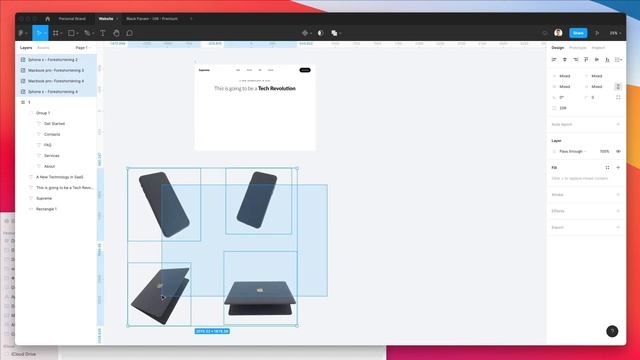Add Auto layout with plus icon
The image size is (640, 360).
618,124
